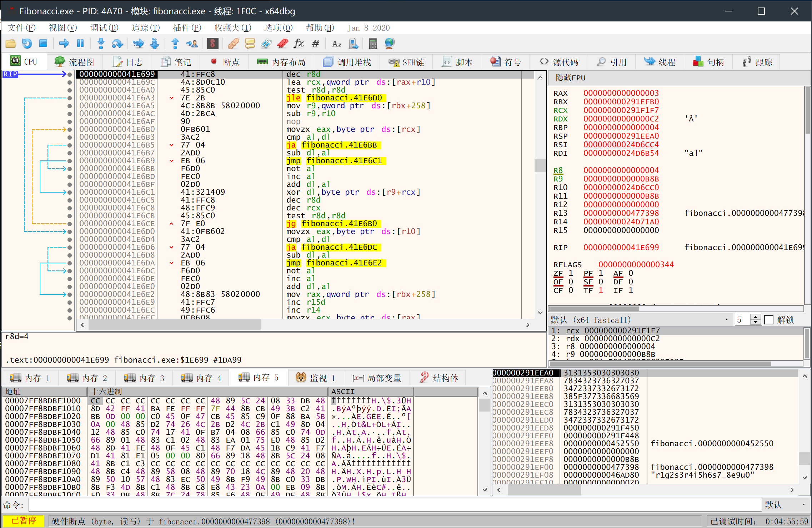The width and height of the screenshot is (812, 528).
Task: Toggle the ZF flag value
Action: [571, 273]
